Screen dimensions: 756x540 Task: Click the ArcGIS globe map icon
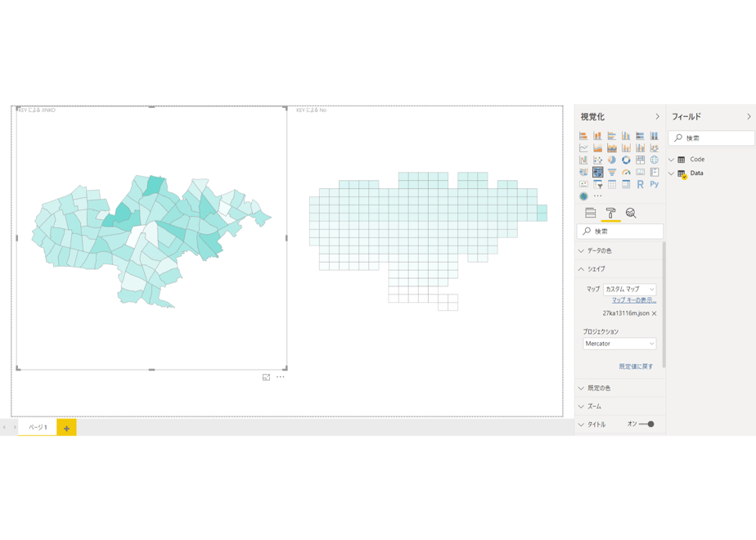583,196
